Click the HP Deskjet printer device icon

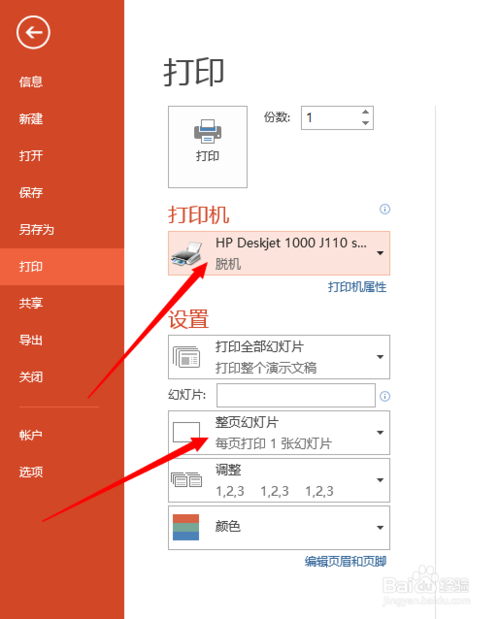coord(186,254)
